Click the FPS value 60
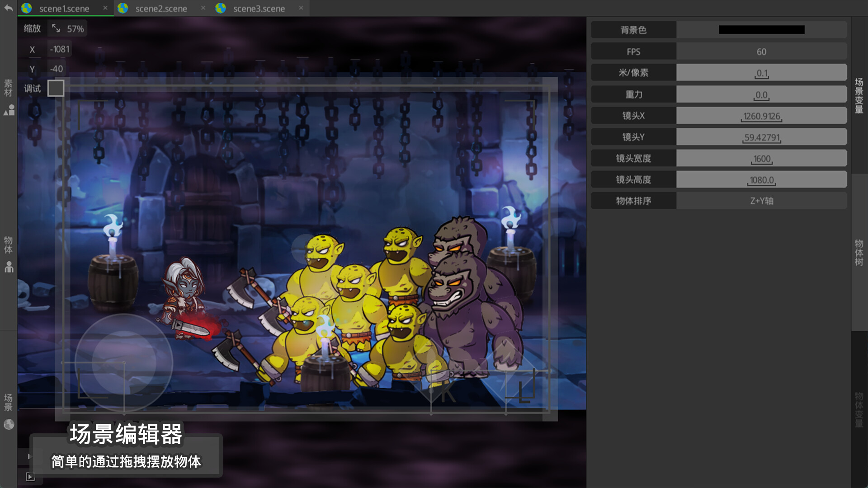Viewport: 868px width, 488px height. point(761,52)
